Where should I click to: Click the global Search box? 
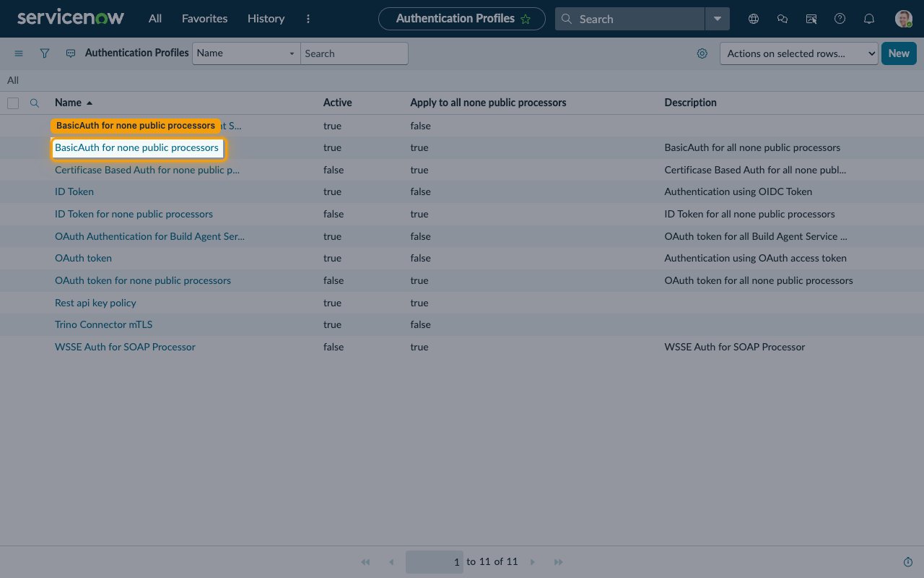pyautogui.click(x=629, y=19)
